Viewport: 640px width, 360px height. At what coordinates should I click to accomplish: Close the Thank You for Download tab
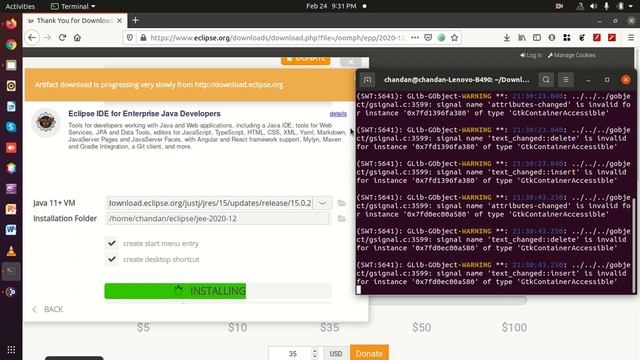[119, 20]
